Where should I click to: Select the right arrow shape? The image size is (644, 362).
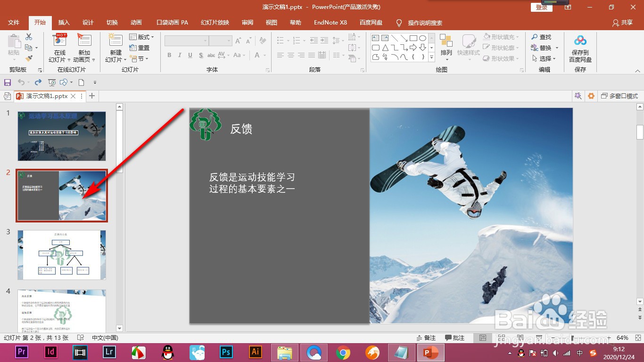(413, 48)
